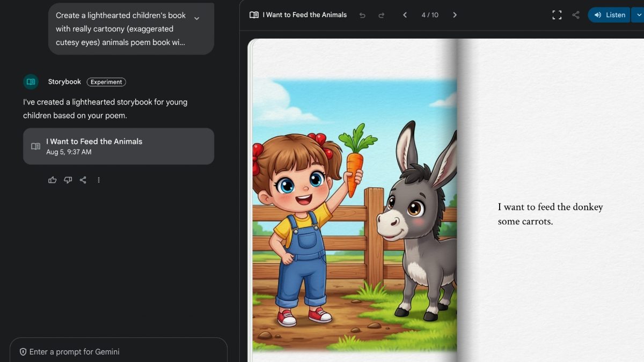This screenshot has width=644, height=362.
Task: Redo the storybook change
Action: 382,15
